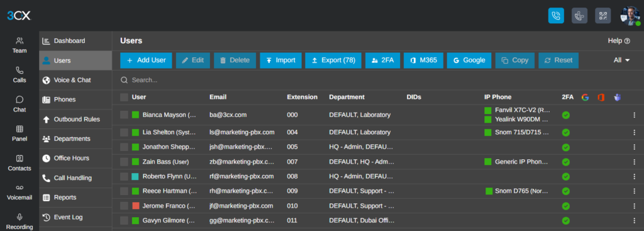
Task: Toggle the select-all users checkbox
Action: (124, 98)
